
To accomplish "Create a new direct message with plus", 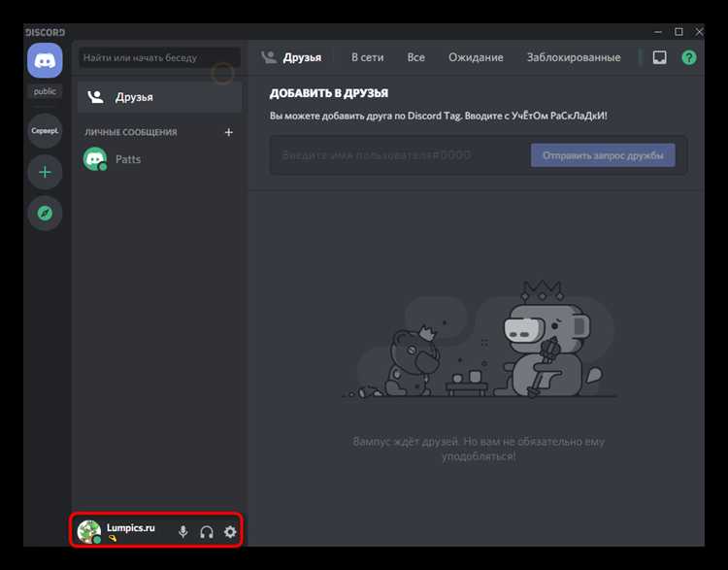I will click(228, 132).
